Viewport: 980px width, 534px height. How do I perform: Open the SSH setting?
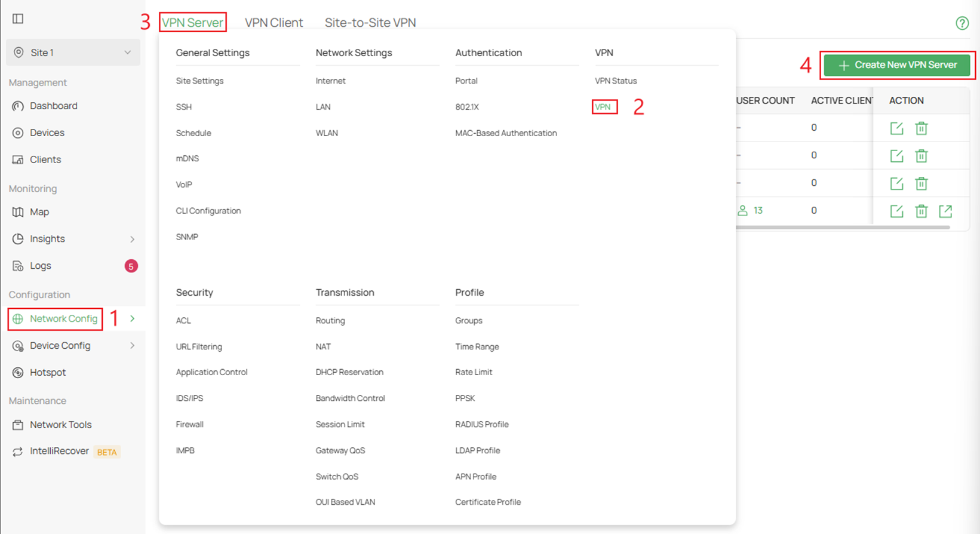point(183,107)
